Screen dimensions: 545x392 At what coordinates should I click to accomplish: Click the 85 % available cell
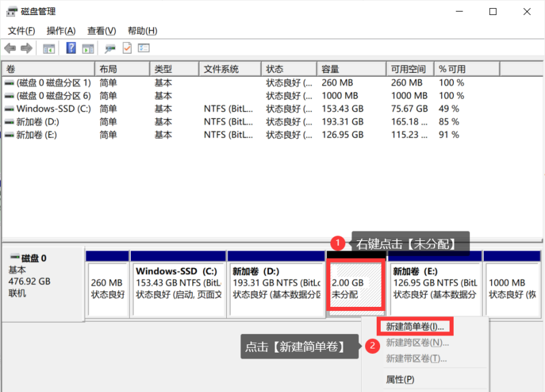coord(449,122)
